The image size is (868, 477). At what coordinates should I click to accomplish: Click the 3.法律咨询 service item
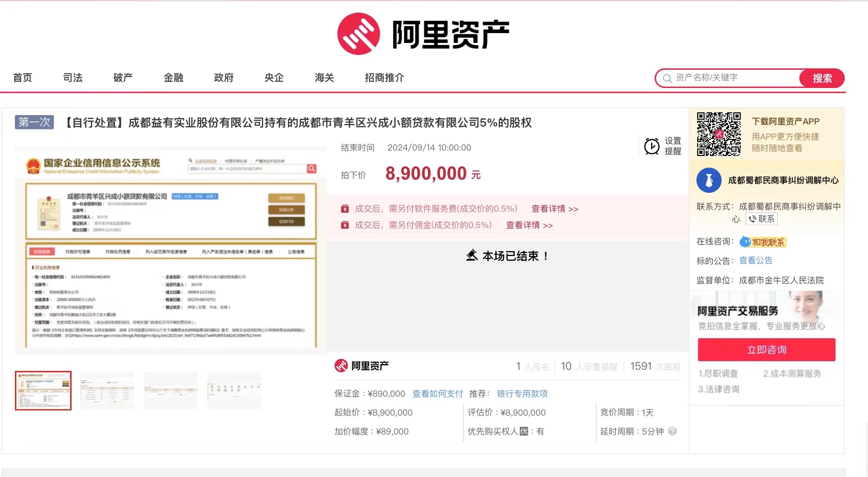719,389
